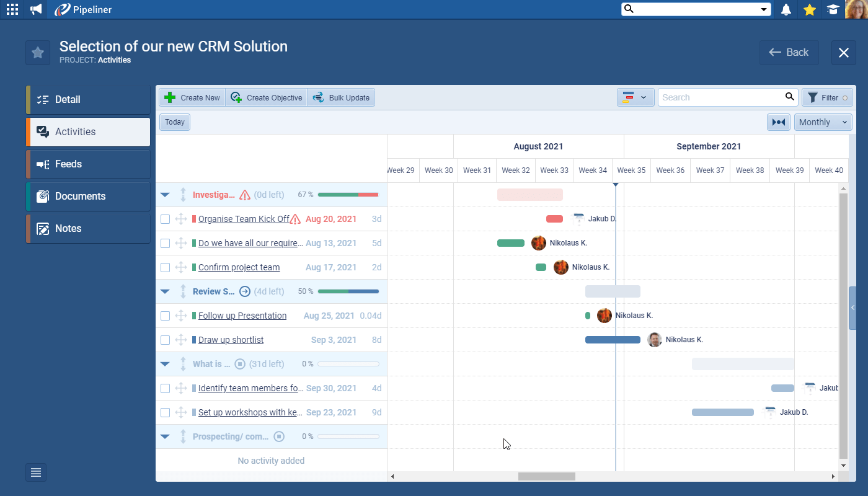868x496 pixels.
Task: Open the notifications bell icon
Action: 786,9
